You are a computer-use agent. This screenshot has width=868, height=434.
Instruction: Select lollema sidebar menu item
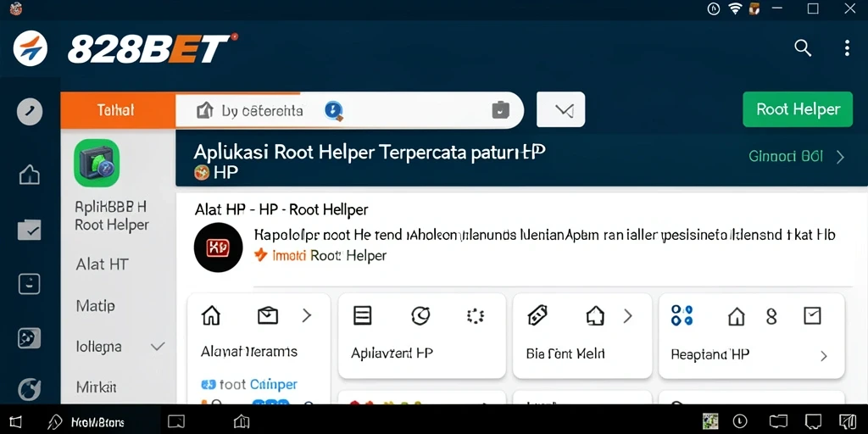[98, 347]
